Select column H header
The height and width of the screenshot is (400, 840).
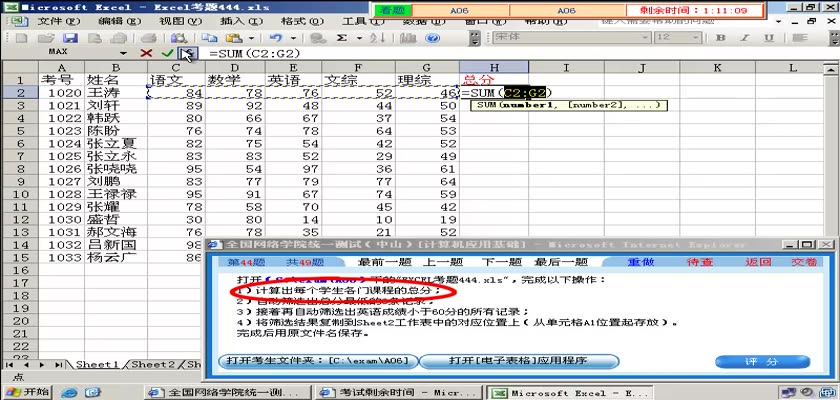click(x=493, y=67)
